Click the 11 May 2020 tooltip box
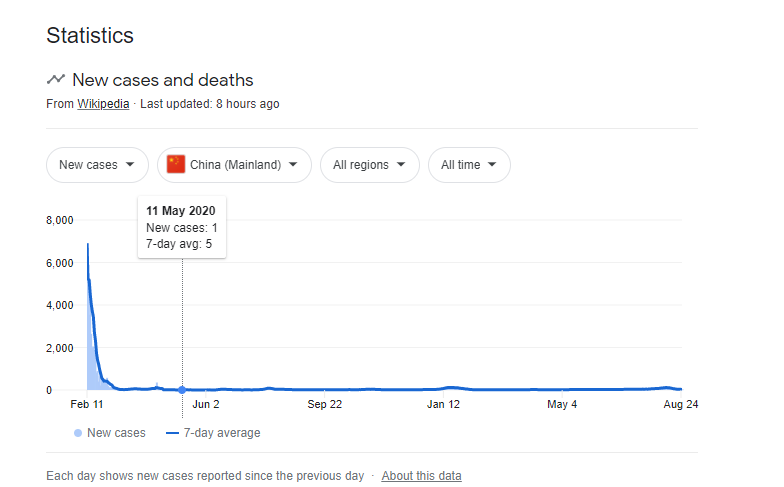The height and width of the screenshot is (487, 784). point(182,228)
